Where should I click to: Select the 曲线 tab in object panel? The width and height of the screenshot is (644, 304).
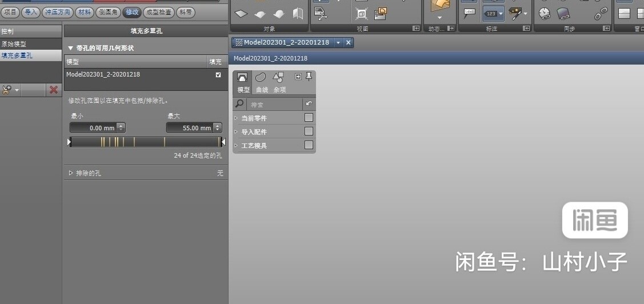(x=261, y=83)
